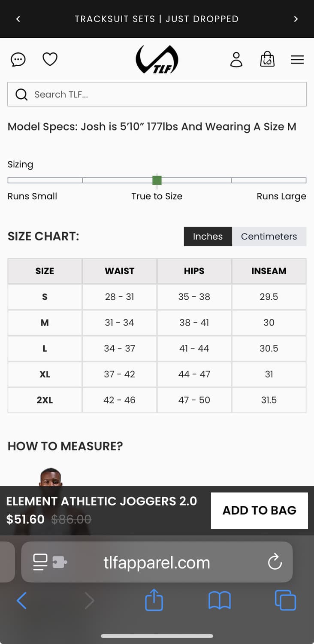The height and width of the screenshot is (644, 314).
Task: Reload the page in Safari
Action: [x=275, y=562]
